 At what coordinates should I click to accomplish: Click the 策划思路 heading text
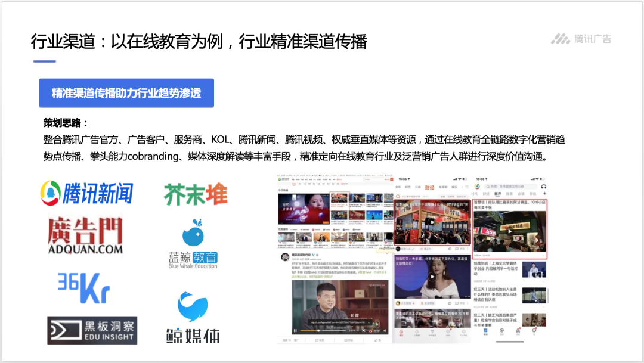[x=66, y=123]
